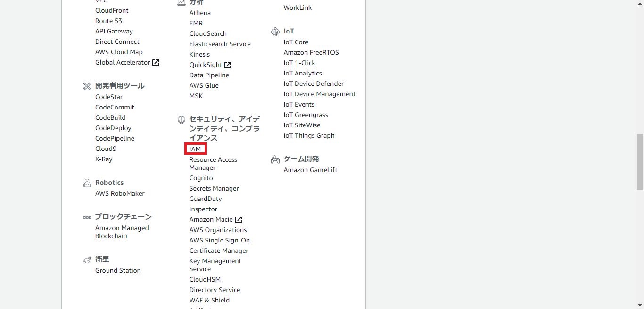Click the Robotics category robot icon
The height and width of the screenshot is (309, 644).
coord(87,183)
